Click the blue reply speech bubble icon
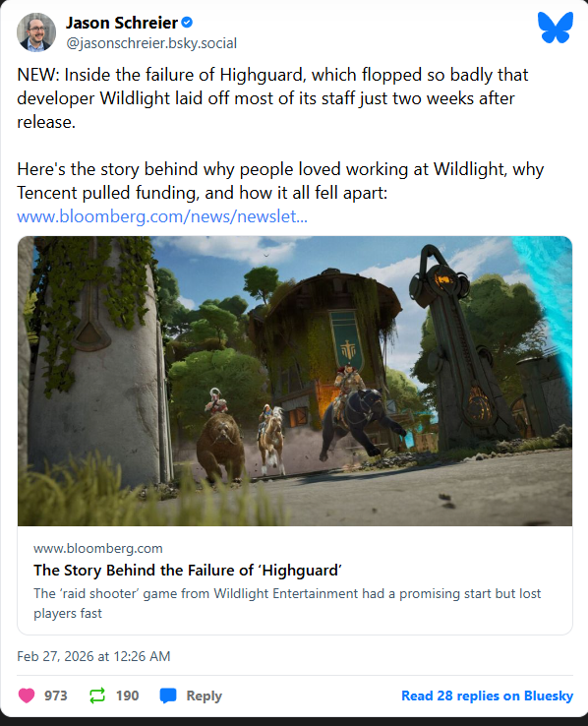This screenshot has width=588, height=726. [168, 696]
